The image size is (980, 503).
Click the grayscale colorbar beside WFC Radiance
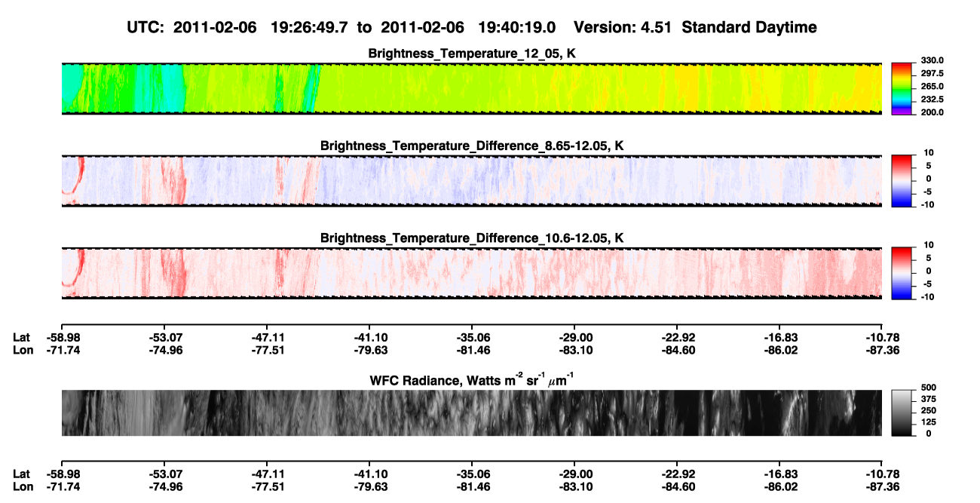902,413
